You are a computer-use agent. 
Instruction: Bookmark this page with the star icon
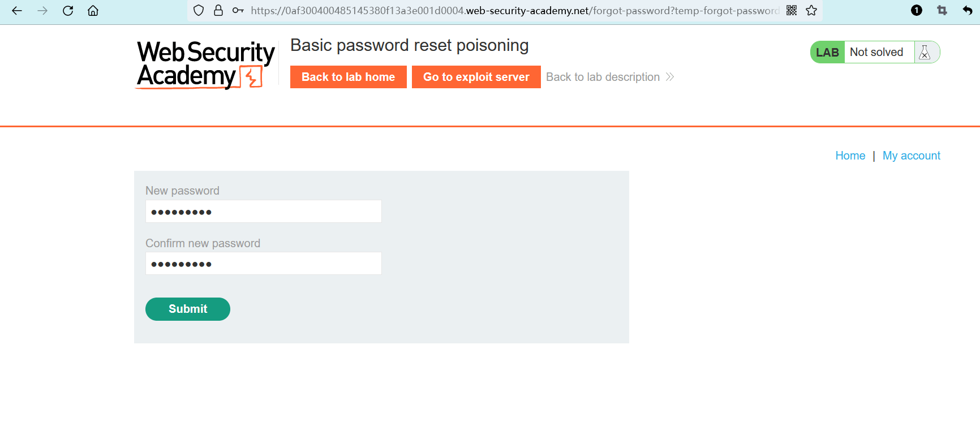click(x=811, y=11)
